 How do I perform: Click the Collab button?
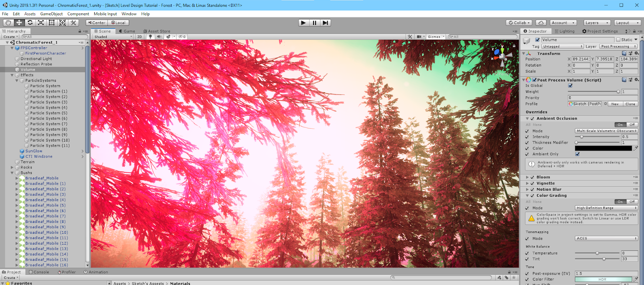[520, 23]
